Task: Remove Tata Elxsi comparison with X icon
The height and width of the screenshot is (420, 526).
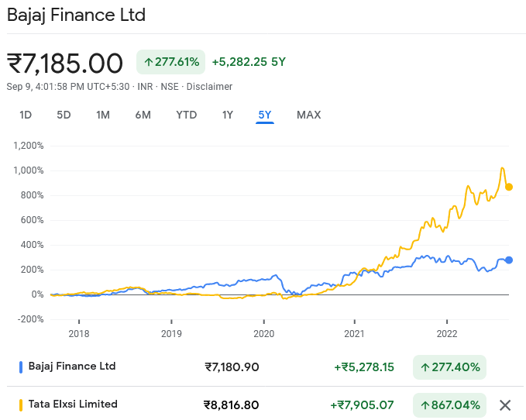Action: (x=505, y=405)
